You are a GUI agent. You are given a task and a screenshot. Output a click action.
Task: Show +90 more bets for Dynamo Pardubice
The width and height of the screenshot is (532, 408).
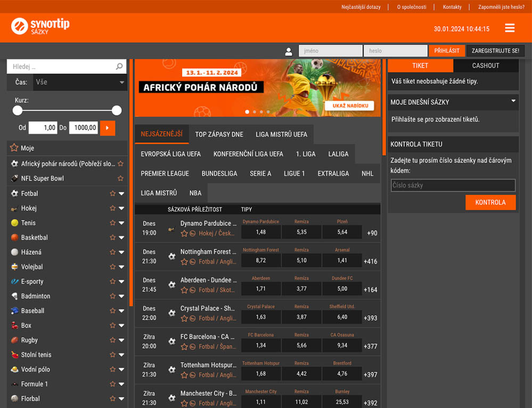(372, 233)
